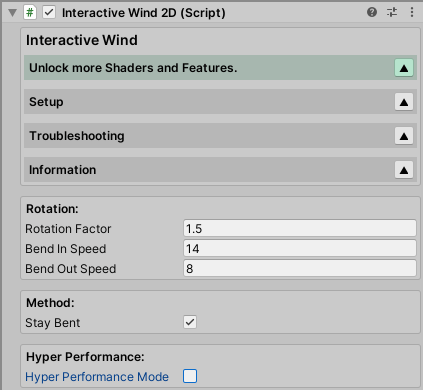Collapse the Interactive Wind 2D component foldout
Viewport: 423px width, 390px height.
pyautogui.click(x=13, y=13)
